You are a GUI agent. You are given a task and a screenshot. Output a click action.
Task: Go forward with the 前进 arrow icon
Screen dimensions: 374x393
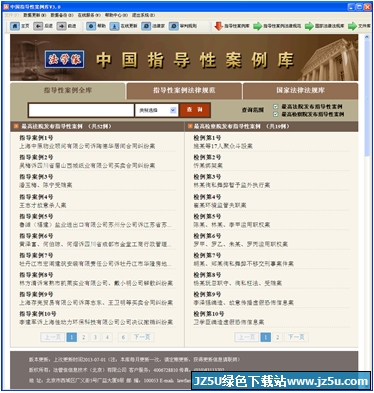(61, 26)
